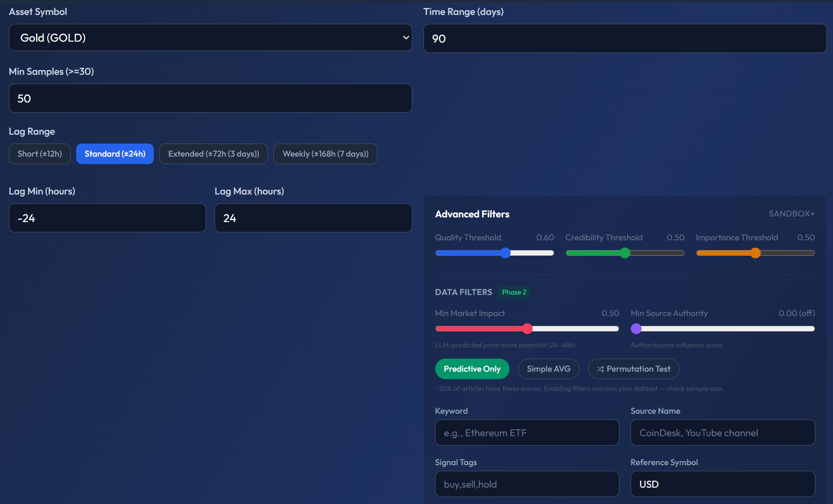The height and width of the screenshot is (504, 833).
Task: Select the Extended (±72h) lag range
Action: click(x=213, y=153)
